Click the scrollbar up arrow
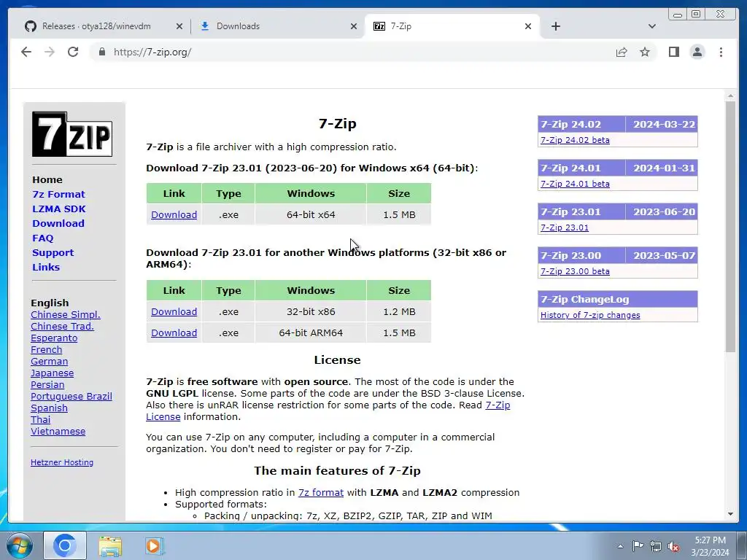This screenshot has width=747, height=560. pyautogui.click(x=730, y=96)
